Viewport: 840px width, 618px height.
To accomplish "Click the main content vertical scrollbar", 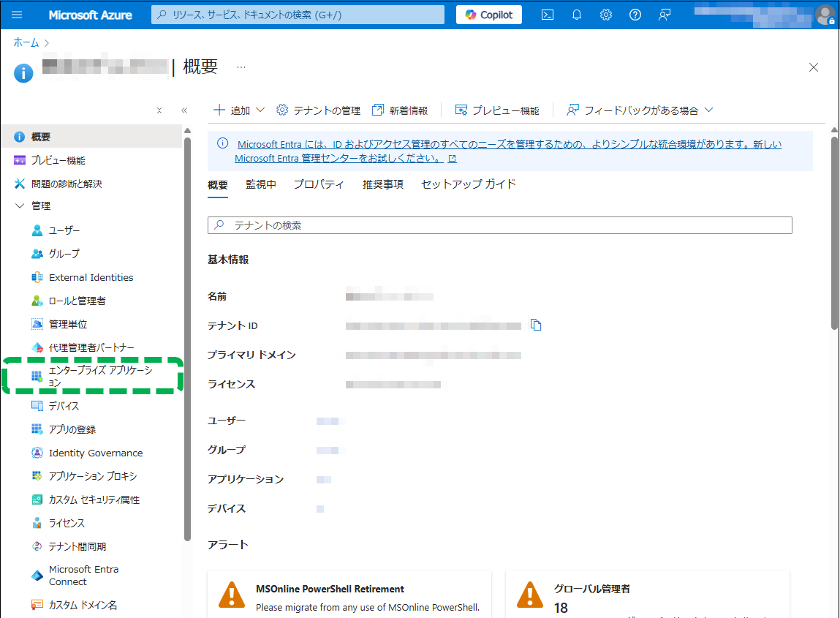I will (835, 233).
